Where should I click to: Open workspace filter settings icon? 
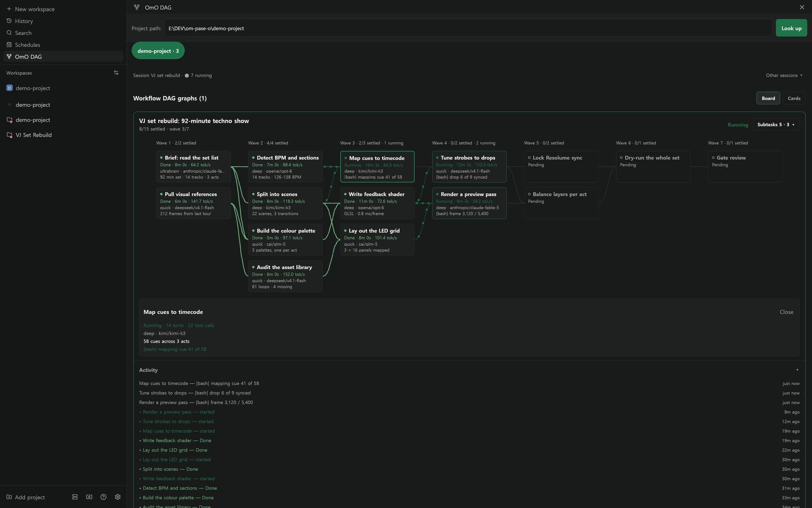pos(116,73)
